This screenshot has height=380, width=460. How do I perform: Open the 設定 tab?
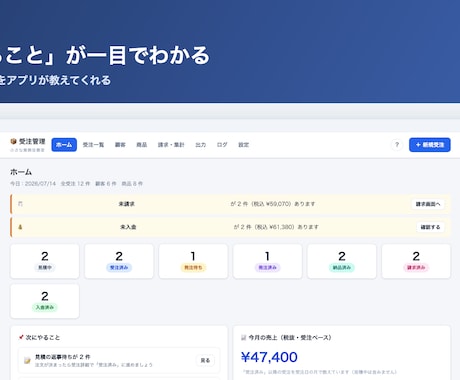244,145
